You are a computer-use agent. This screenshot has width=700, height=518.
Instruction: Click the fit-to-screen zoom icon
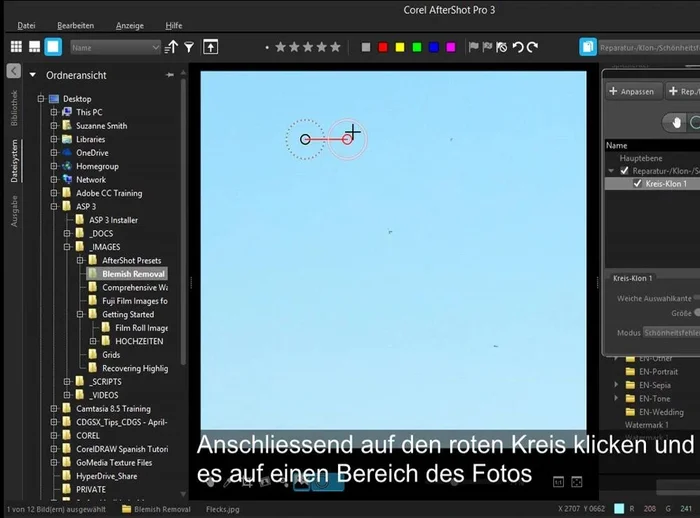pos(577,482)
